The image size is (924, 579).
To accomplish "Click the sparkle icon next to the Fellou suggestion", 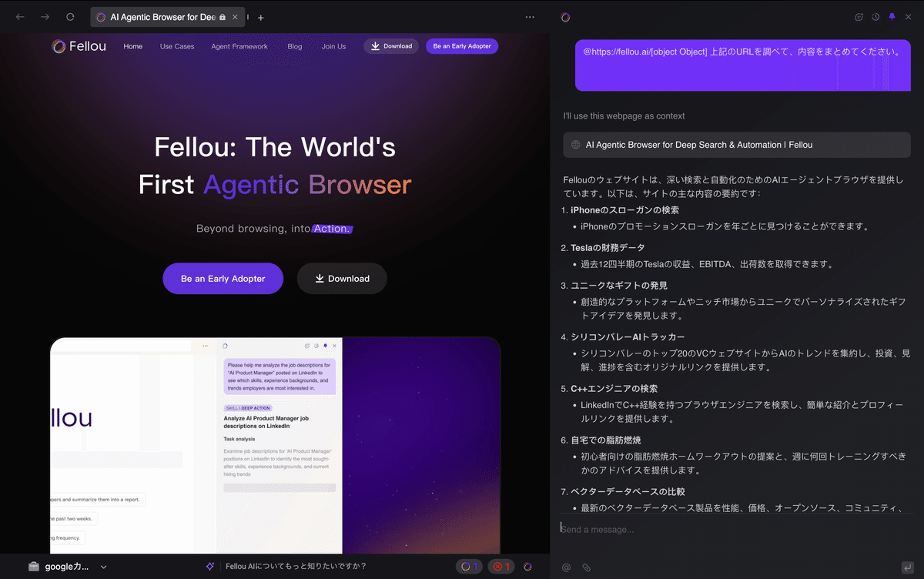I will click(x=209, y=566).
